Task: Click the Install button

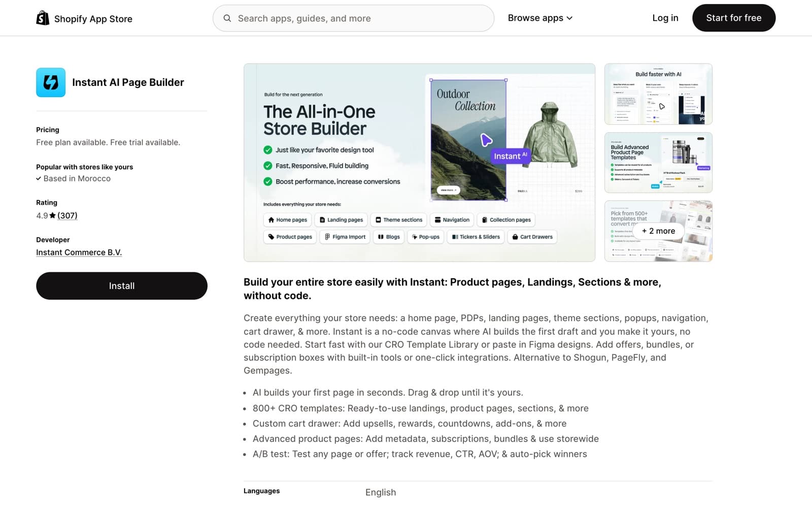Action: pos(122,285)
